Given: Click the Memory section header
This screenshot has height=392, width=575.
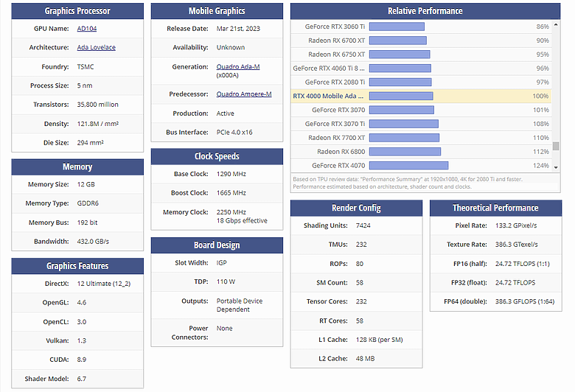Looking at the screenshot, I should click(77, 167).
